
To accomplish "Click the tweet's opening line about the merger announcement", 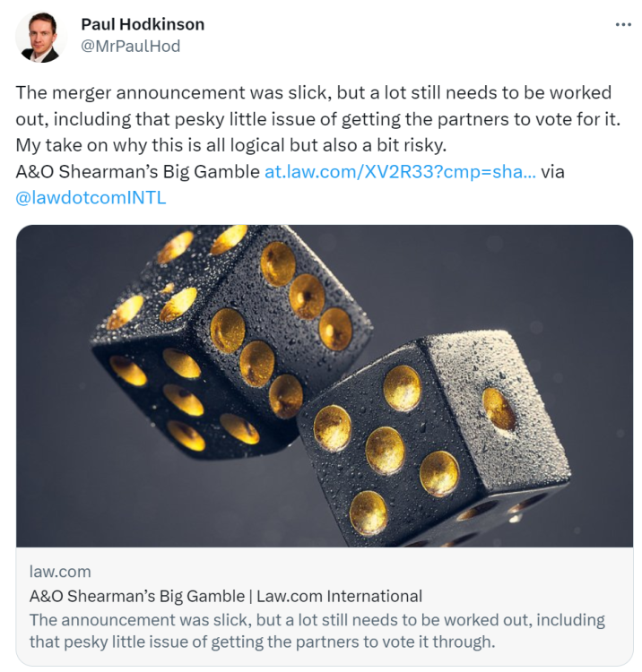I will (x=313, y=92).
